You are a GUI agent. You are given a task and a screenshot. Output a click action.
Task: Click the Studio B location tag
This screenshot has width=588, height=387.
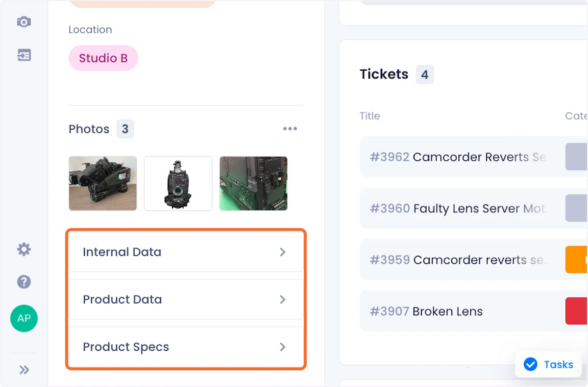(x=103, y=58)
